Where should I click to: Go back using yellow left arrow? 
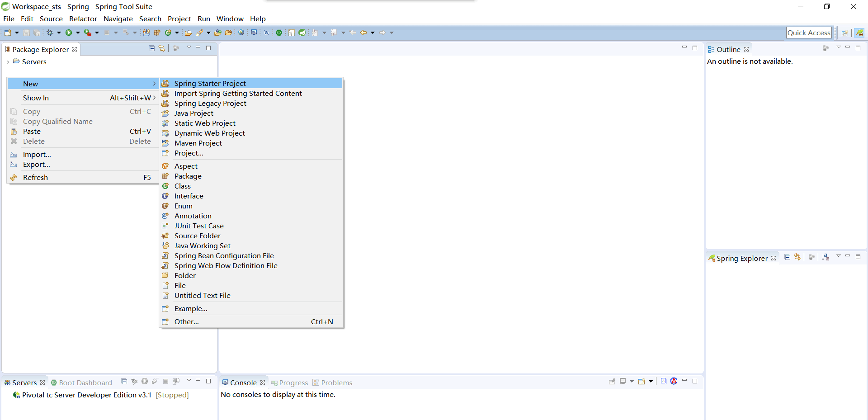pyautogui.click(x=363, y=33)
